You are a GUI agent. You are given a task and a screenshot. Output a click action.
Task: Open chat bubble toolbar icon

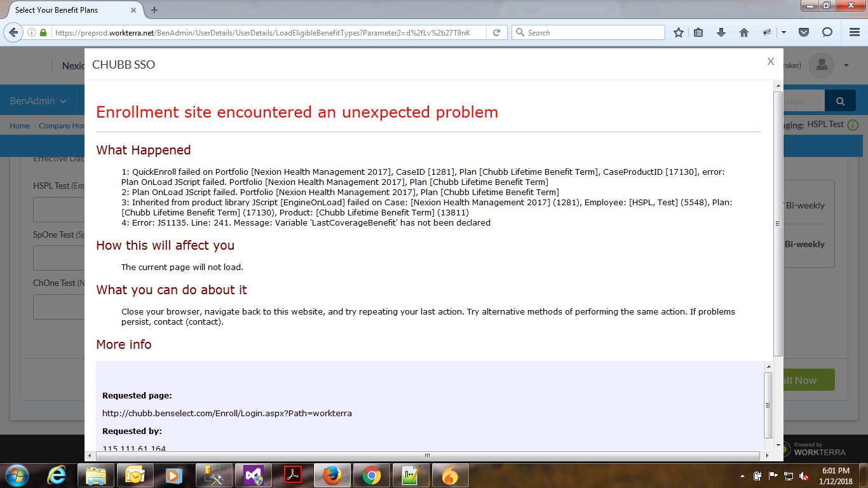tap(827, 32)
